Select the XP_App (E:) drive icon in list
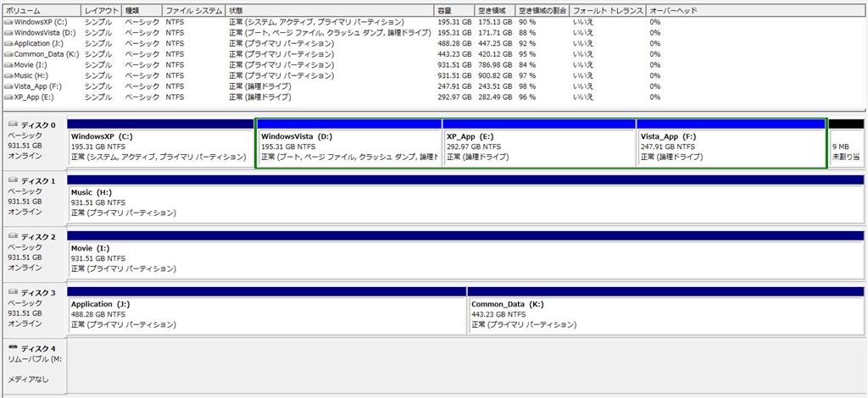The height and width of the screenshot is (398, 868). coord(8,97)
